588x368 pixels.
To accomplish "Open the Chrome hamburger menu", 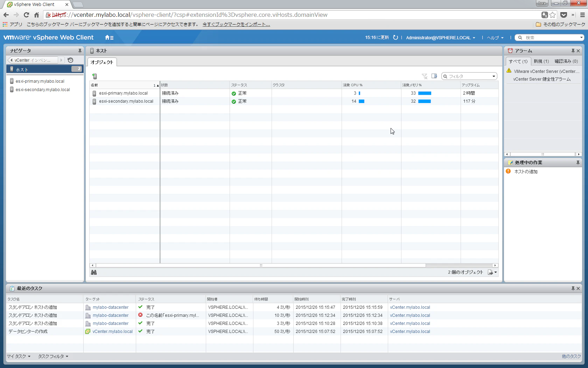I will [582, 15].
